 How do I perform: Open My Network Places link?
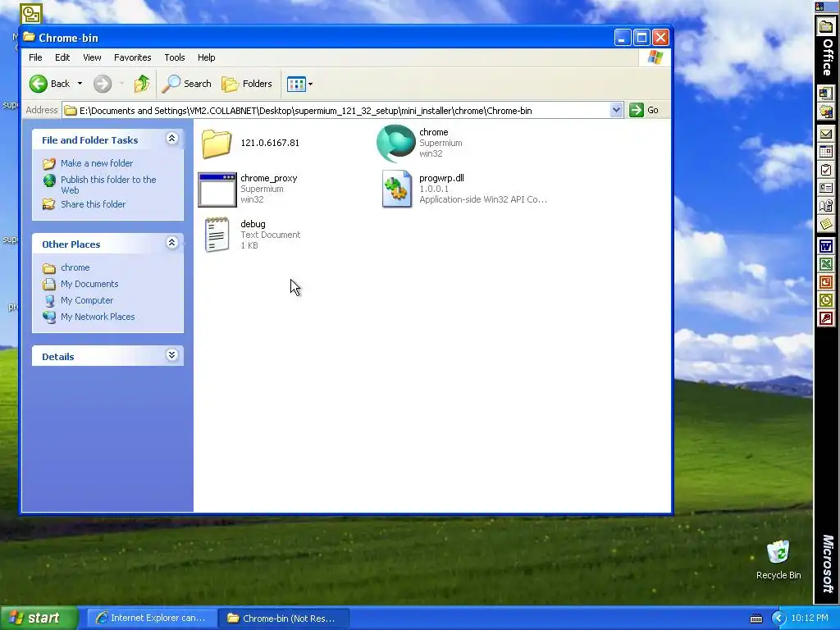tap(98, 317)
